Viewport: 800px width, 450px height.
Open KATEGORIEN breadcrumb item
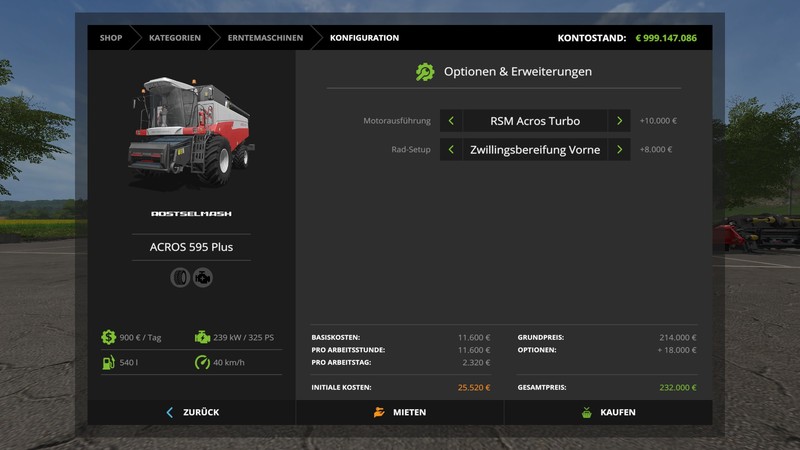(175, 38)
